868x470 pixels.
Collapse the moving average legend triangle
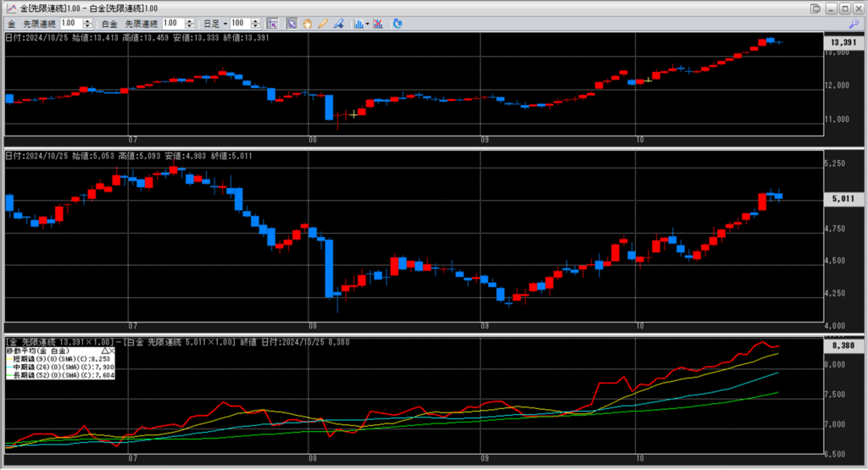click(105, 350)
